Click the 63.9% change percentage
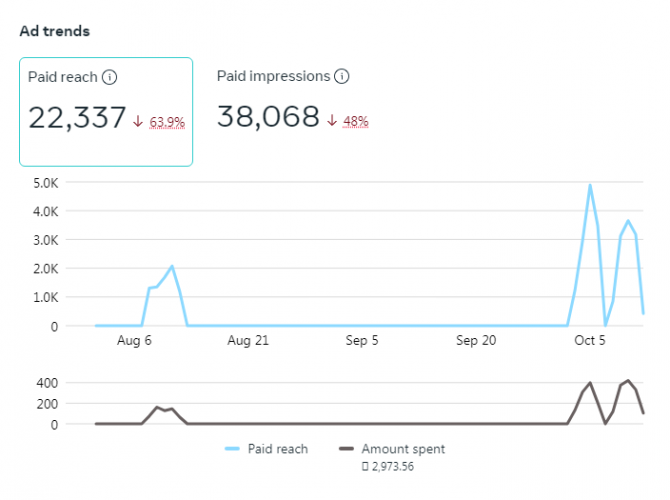The width and height of the screenshot is (670, 500). 167,122
